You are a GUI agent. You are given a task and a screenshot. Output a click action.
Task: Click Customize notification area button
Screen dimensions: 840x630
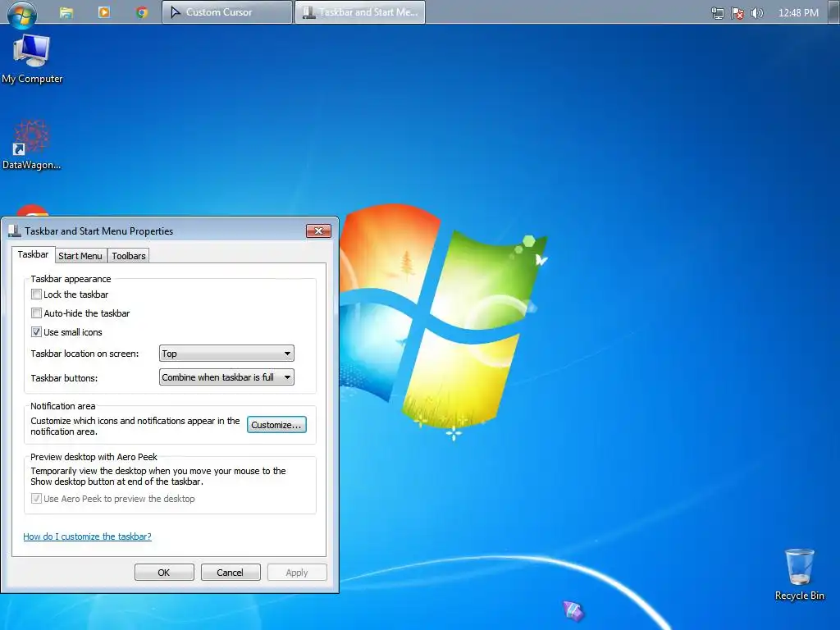click(276, 425)
